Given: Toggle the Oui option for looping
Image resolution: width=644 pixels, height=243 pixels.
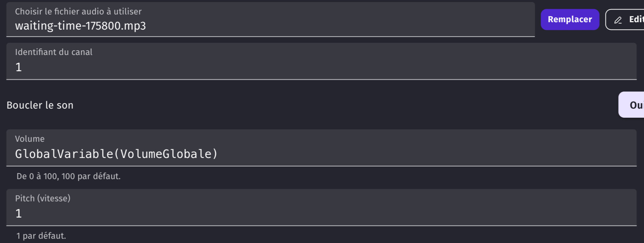Looking at the screenshot, I should pos(632,105).
